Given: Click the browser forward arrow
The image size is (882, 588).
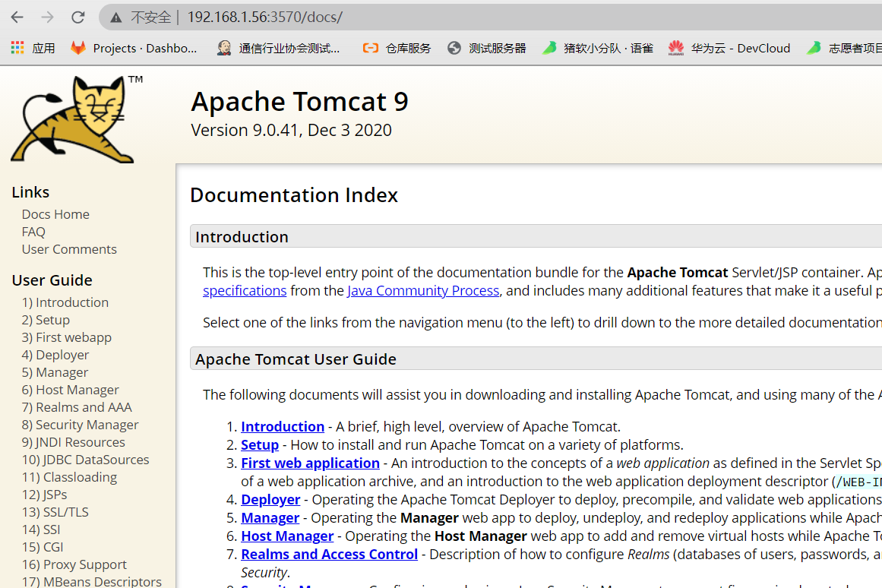Looking at the screenshot, I should coord(47,17).
